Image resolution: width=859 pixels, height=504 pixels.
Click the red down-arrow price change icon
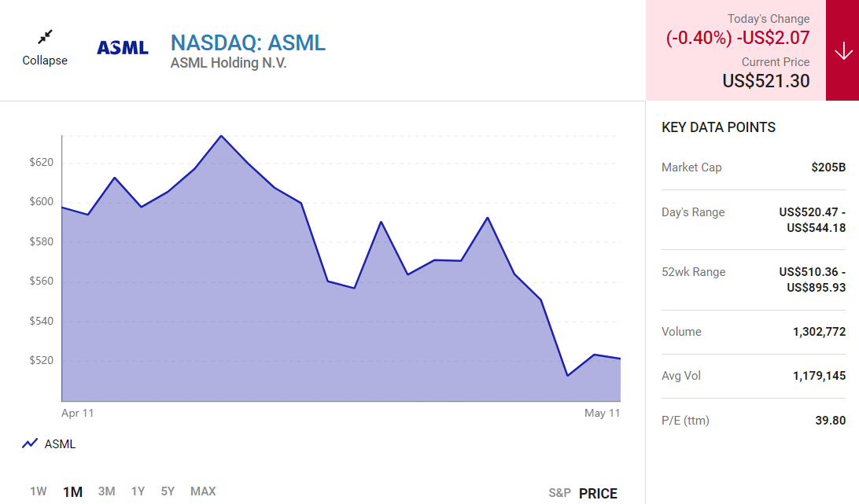842,51
